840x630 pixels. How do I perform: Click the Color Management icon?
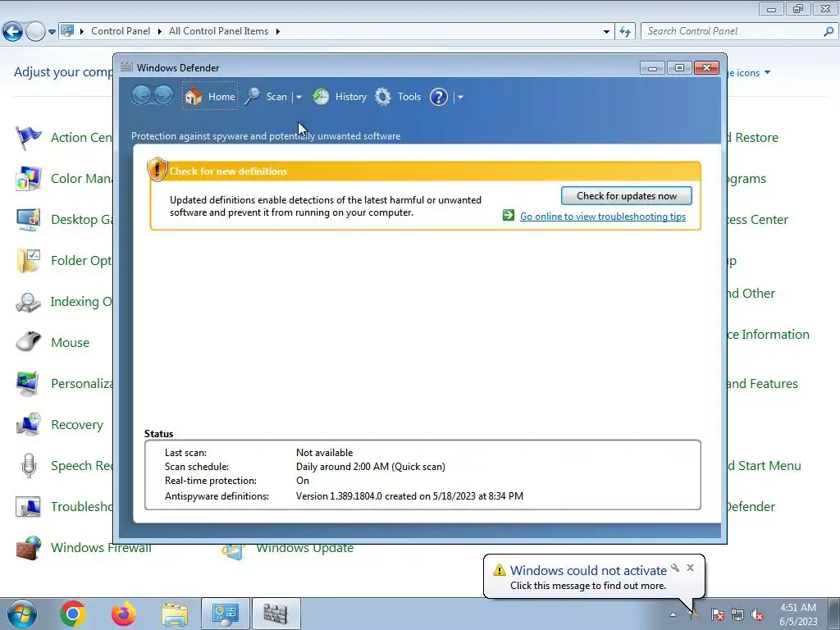click(x=28, y=178)
